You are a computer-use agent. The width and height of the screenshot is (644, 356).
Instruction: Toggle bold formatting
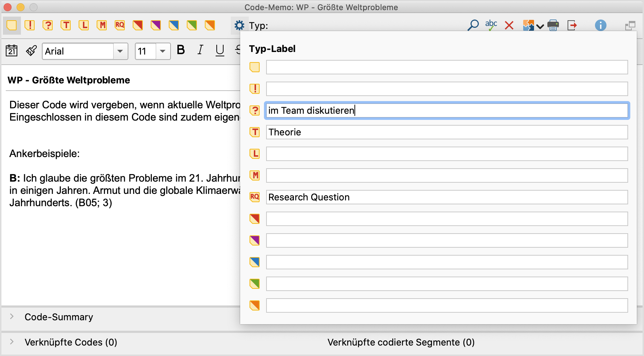[x=181, y=50]
